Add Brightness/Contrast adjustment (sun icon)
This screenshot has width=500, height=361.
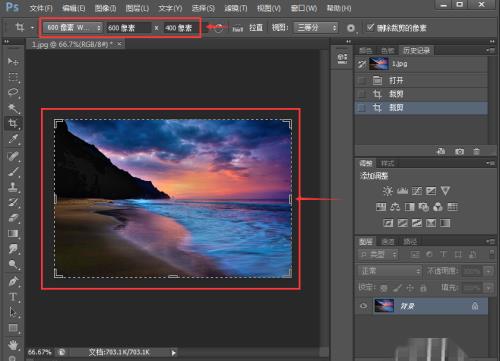click(x=388, y=191)
